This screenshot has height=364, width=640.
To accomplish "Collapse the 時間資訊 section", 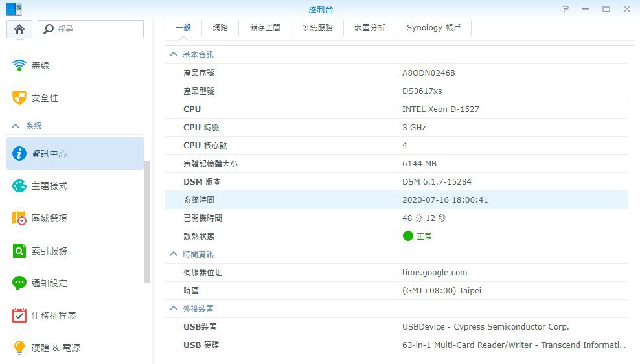I will click(x=173, y=255).
